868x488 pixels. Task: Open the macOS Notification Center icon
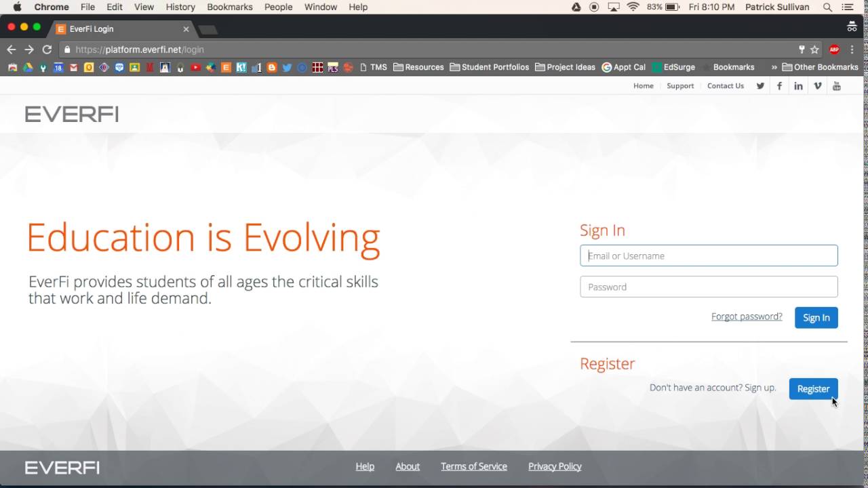point(848,7)
